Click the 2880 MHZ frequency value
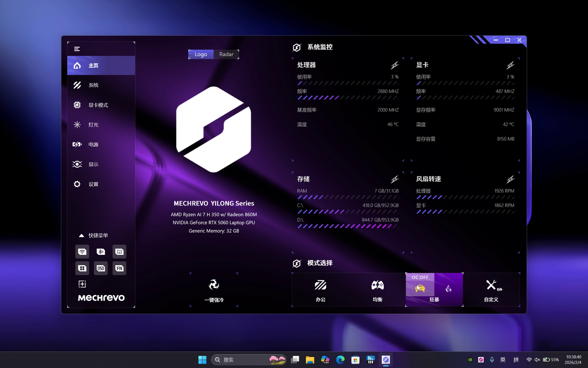 tap(388, 91)
